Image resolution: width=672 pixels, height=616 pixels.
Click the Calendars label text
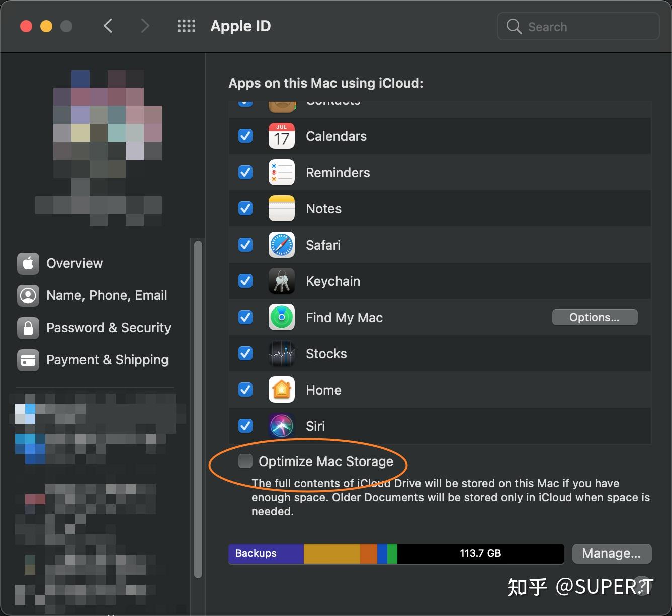click(x=336, y=136)
